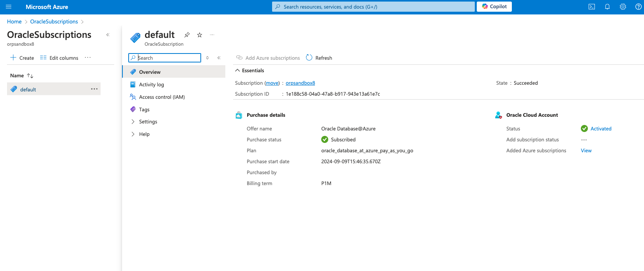The image size is (644, 271).
Task: Open the Azure portal hamburger menu
Action: click(x=9, y=7)
